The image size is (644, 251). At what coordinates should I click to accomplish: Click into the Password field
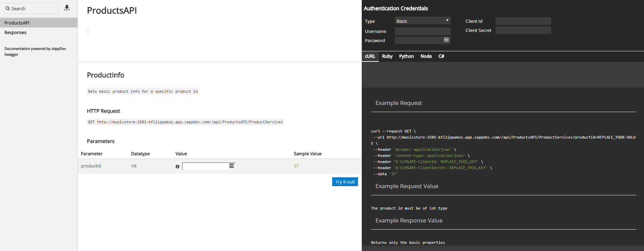(418, 40)
